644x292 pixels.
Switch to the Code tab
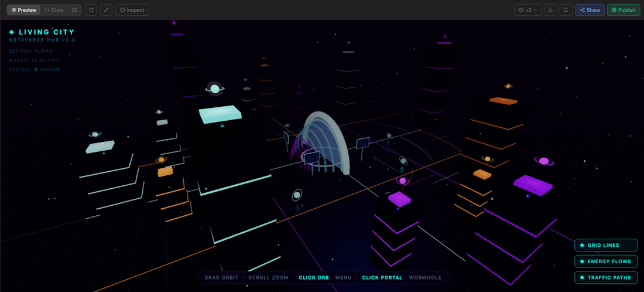[x=54, y=10]
